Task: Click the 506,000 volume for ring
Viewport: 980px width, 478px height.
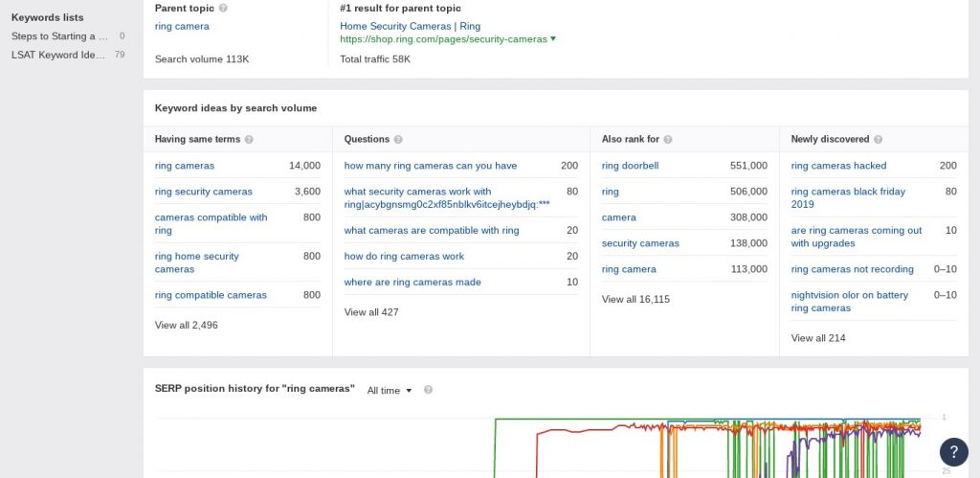Action: 748,192
